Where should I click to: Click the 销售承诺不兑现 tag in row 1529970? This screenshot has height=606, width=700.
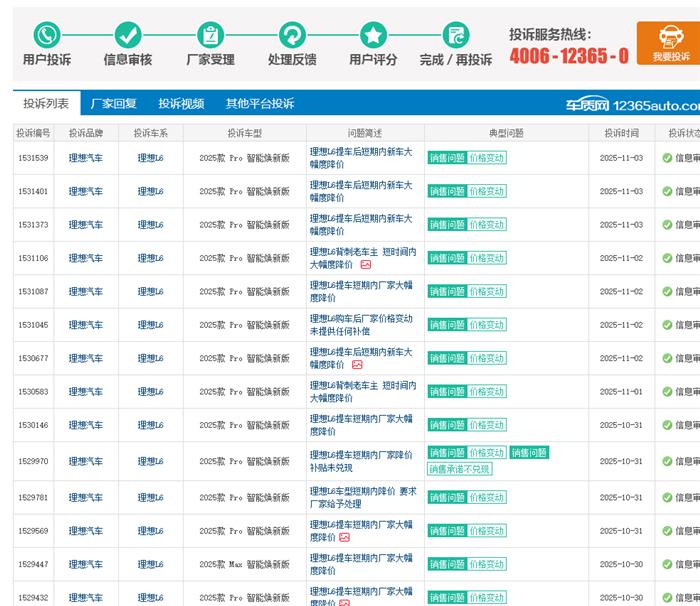pyautogui.click(x=459, y=469)
